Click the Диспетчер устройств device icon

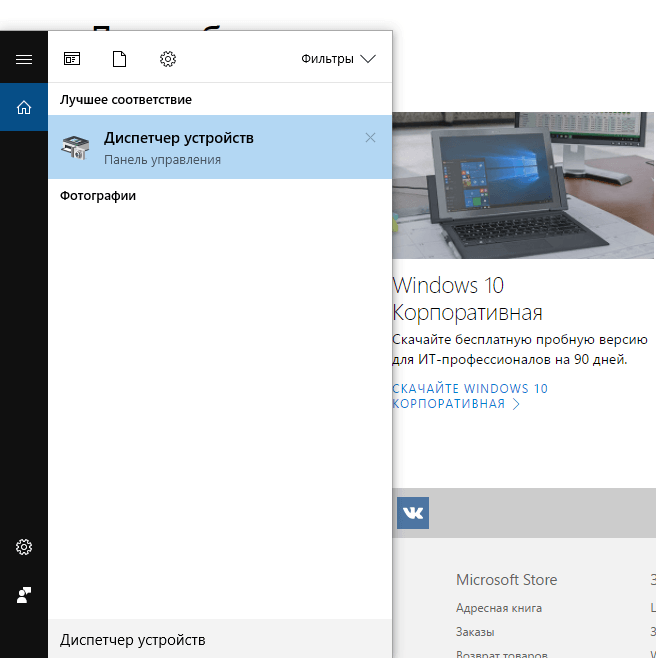tap(76, 147)
